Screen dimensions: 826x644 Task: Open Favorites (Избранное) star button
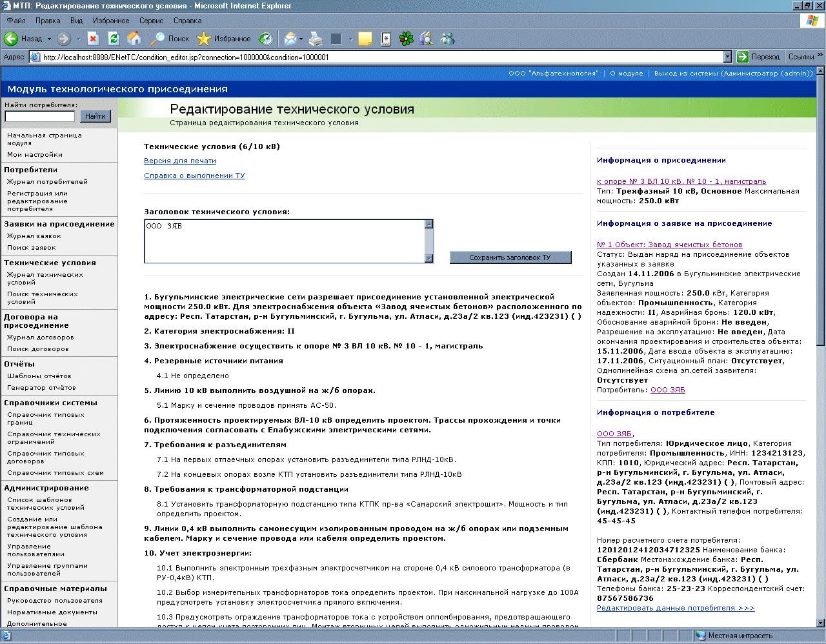(224, 39)
